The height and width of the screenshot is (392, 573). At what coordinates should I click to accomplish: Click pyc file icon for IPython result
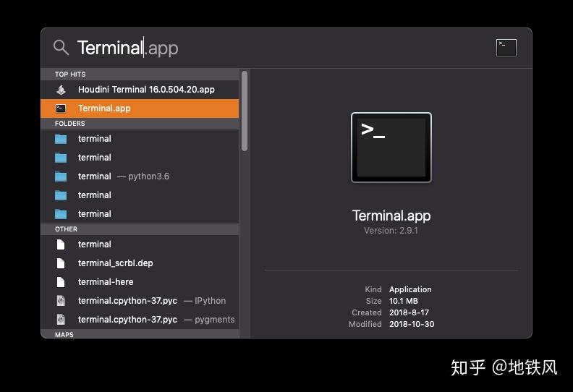(61, 301)
